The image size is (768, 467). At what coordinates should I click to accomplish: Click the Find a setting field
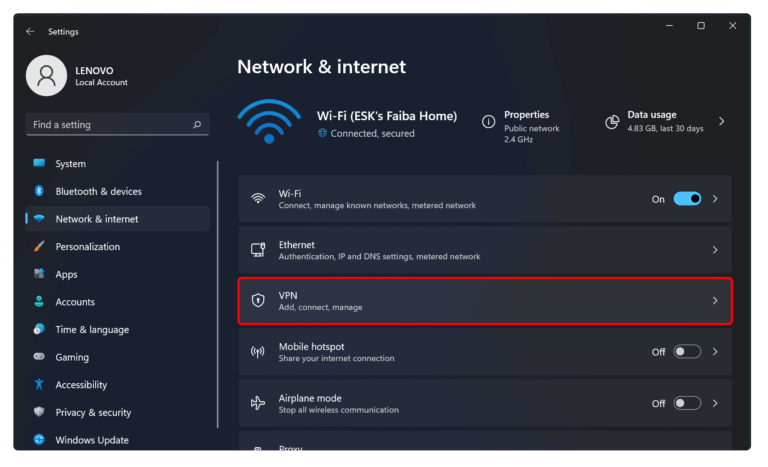pos(118,124)
